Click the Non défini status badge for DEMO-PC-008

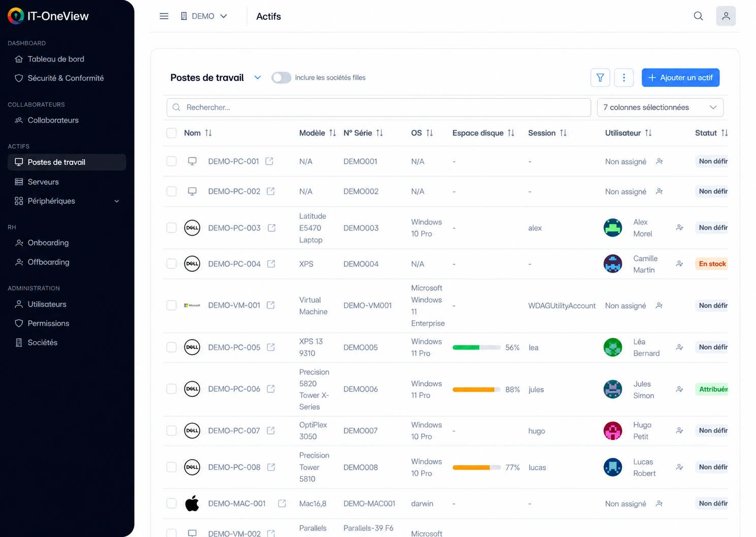pyautogui.click(x=712, y=467)
